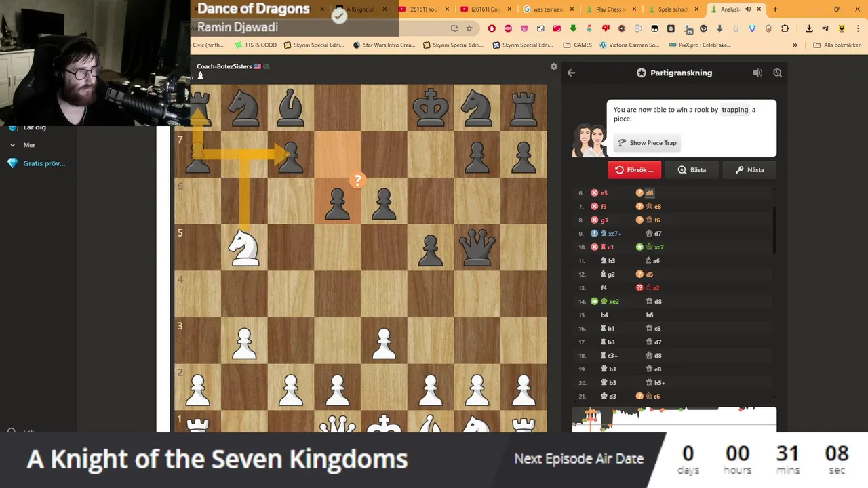The width and height of the screenshot is (868, 488).
Task: Select the black king on f8
Action: tap(431, 108)
